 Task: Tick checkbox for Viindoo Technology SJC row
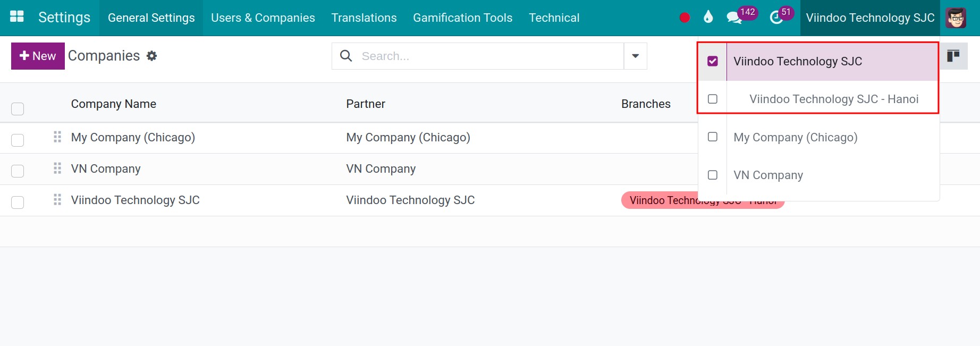[18, 202]
